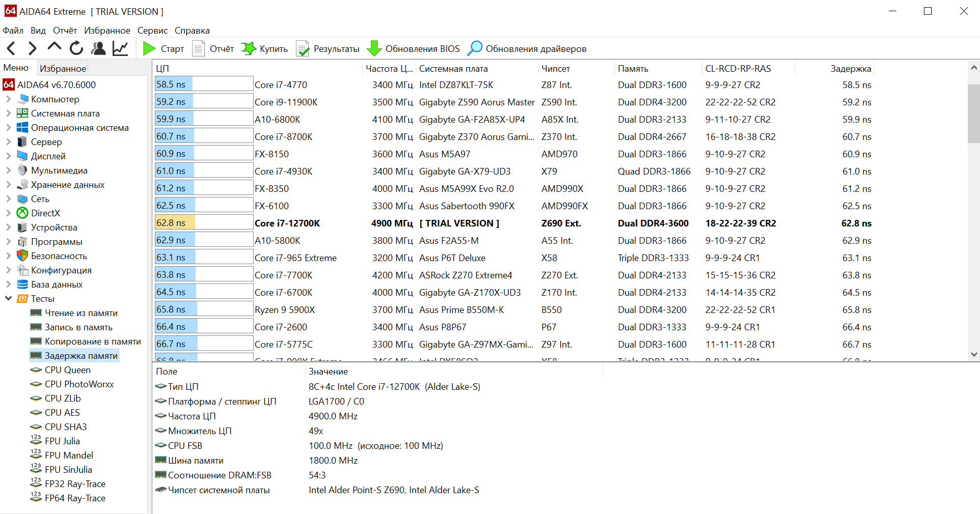Switch to the Меню sidebar tab
Viewport: 980px width, 514px height.
click(16, 68)
